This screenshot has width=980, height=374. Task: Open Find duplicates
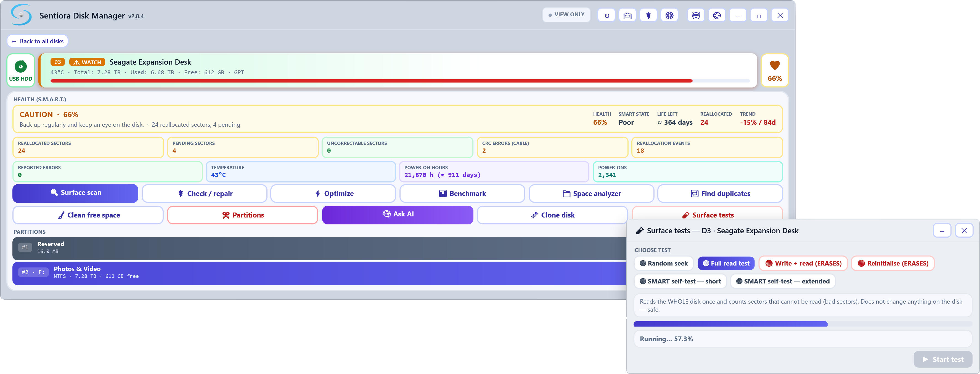coord(720,194)
